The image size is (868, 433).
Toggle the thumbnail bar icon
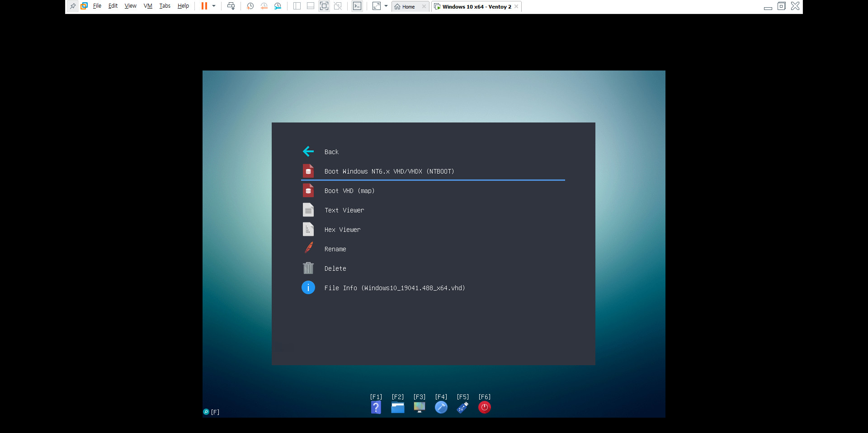pyautogui.click(x=311, y=6)
